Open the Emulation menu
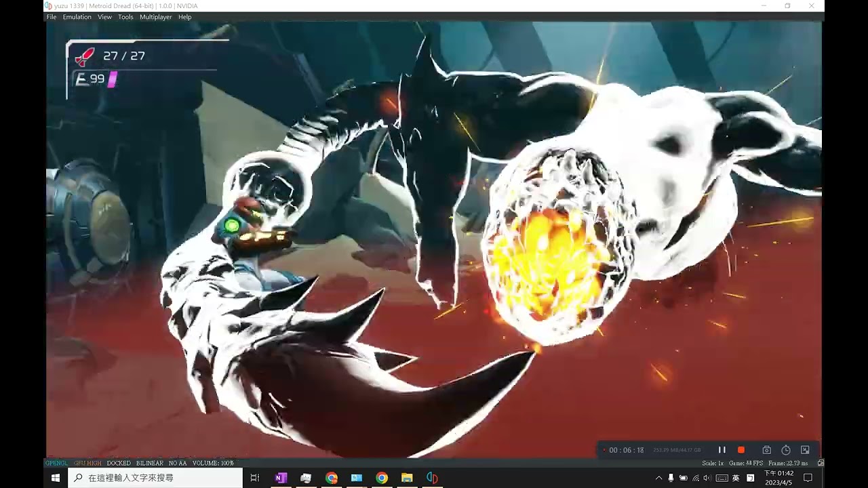Viewport: 868px width, 488px height. point(77,17)
